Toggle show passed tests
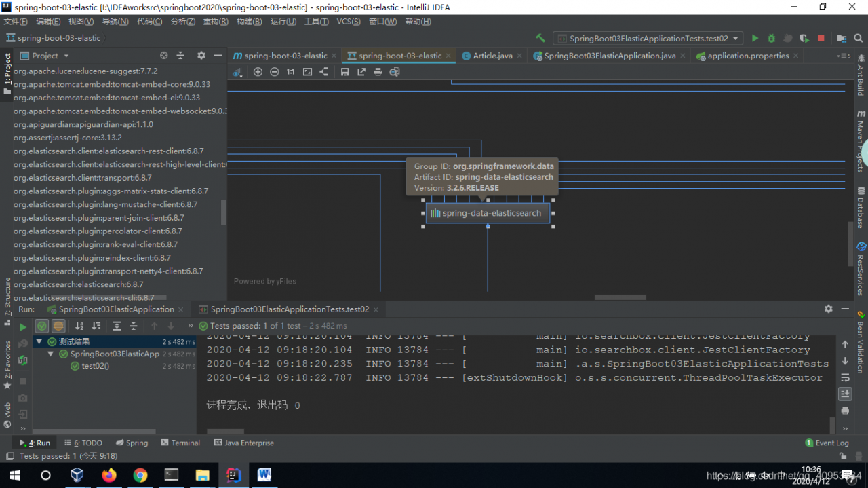The image size is (868, 488). pos(42,326)
